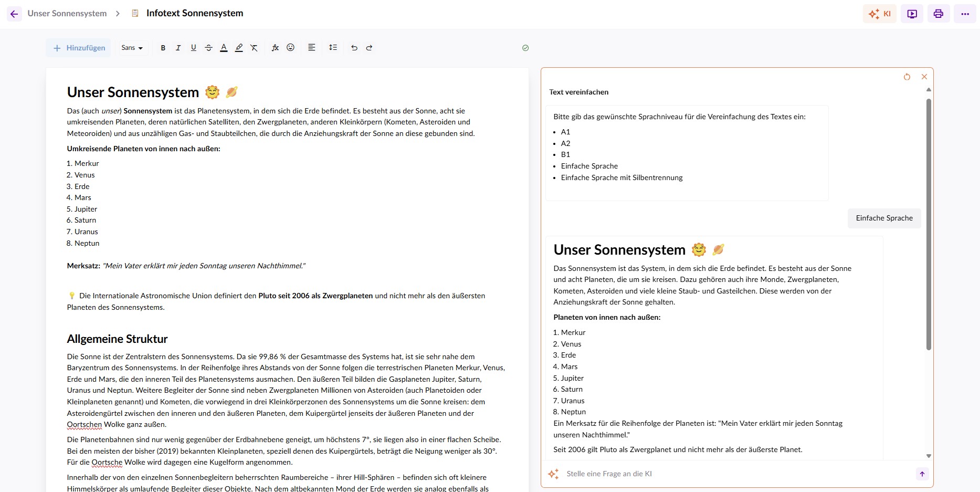
Task: Underline the selected text
Action: coord(193,48)
